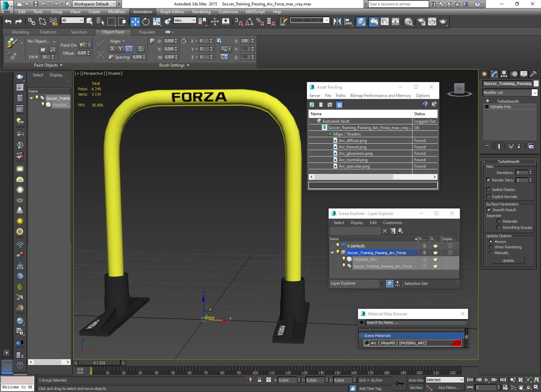This screenshot has width=541, height=392.
Task: Select Manually update option
Action: [491, 253]
